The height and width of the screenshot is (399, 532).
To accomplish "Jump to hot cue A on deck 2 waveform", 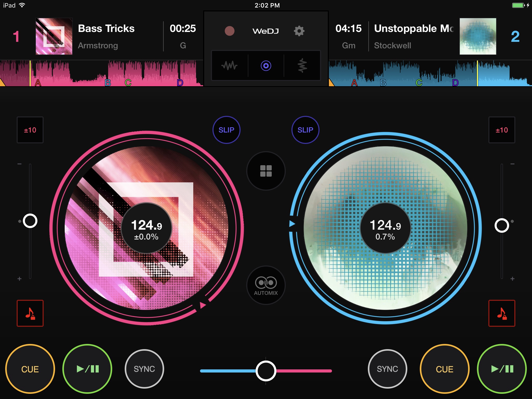I will point(354,83).
